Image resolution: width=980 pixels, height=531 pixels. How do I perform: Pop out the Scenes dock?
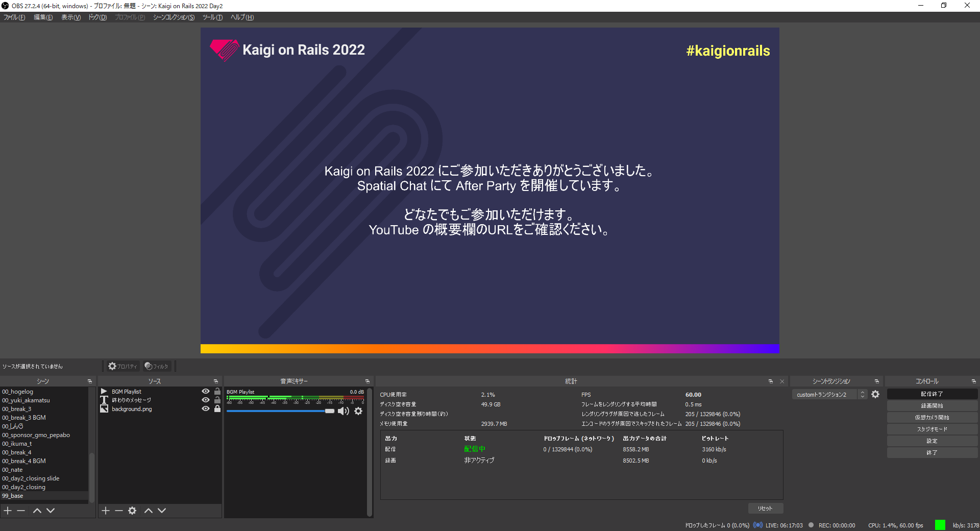[90, 381]
